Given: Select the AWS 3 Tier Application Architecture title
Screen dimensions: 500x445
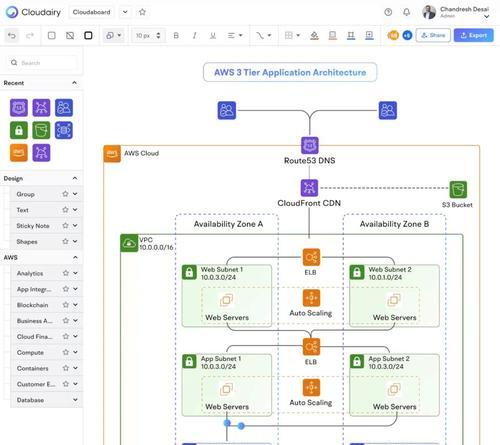Looking at the screenshot, I should [x=290, y=72].
